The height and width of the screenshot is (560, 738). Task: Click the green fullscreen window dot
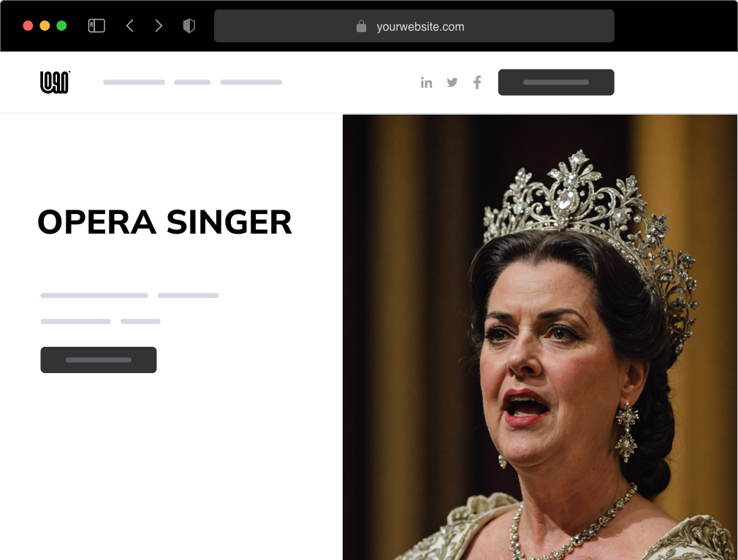coord(61,26)
